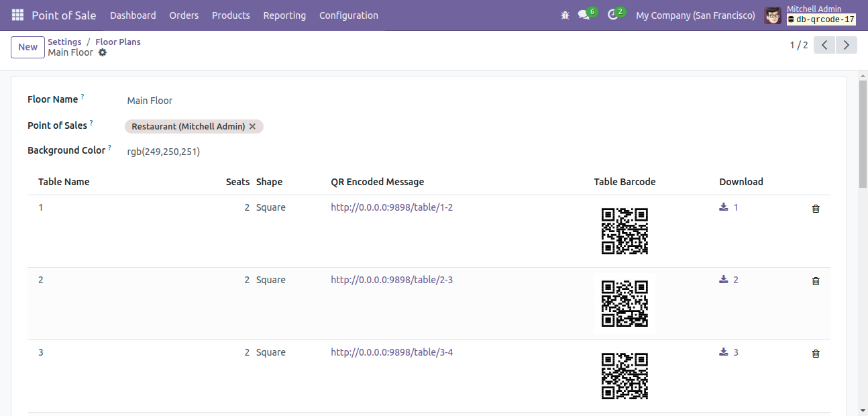Screen dimensions: 868x416
Task: Sort by Seats column header
Action: (x=237, y=182)
